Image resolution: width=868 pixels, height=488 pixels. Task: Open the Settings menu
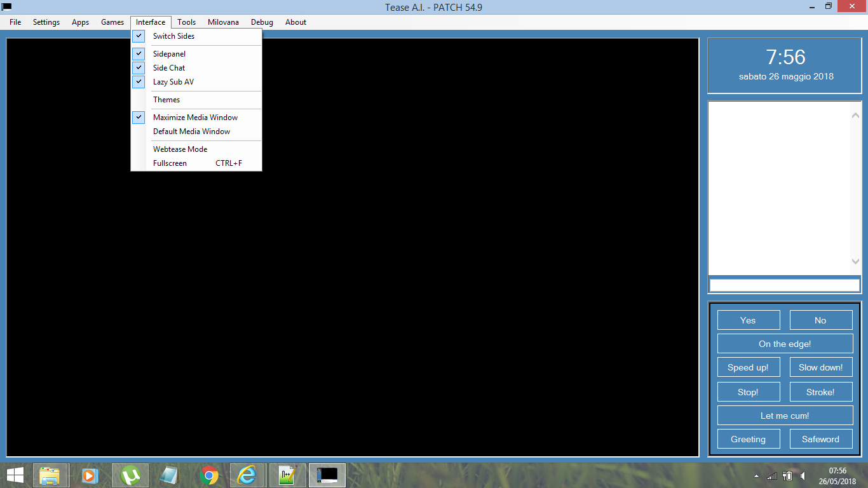46,22
